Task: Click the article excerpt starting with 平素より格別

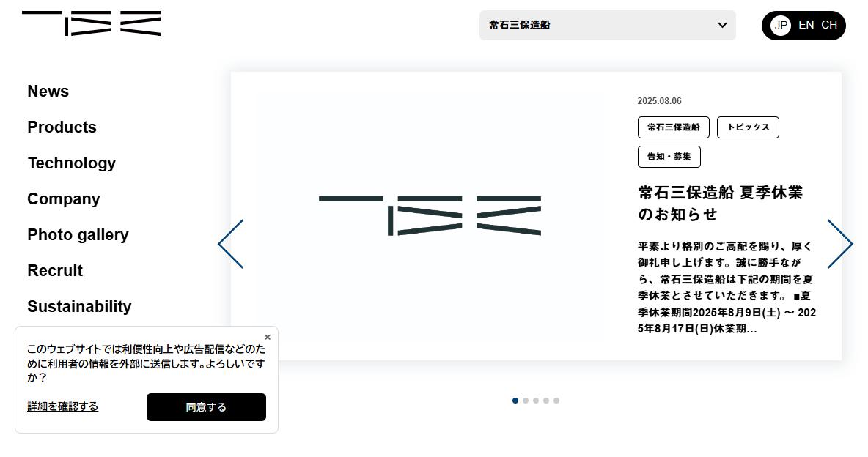Action: [727, 287]
